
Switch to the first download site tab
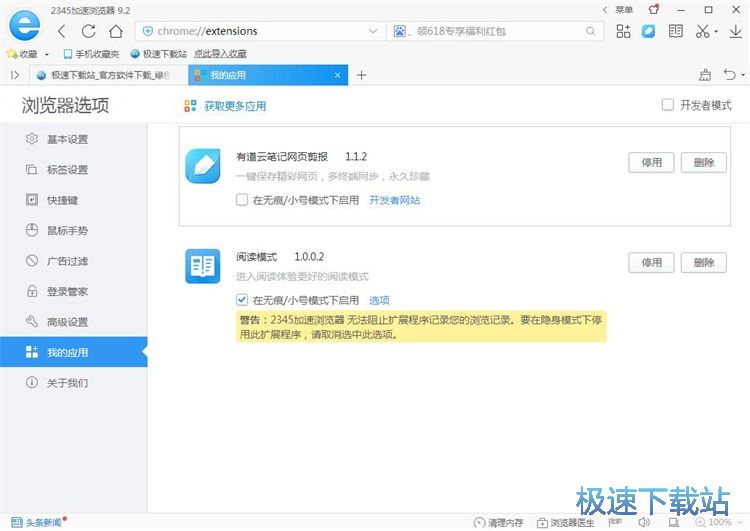pos(109,75)
